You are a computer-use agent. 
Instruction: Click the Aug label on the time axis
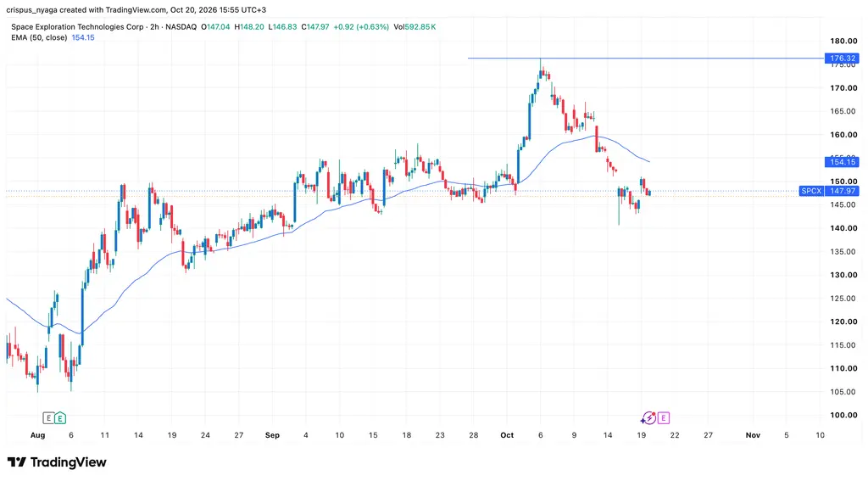tap(37, 435)
